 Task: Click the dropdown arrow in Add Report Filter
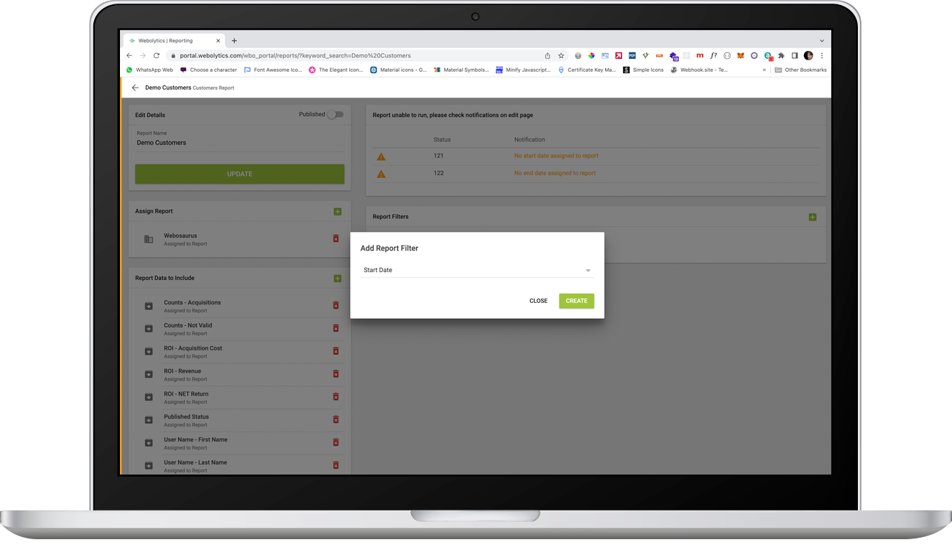pyautogui.click(x=588, y=271)
